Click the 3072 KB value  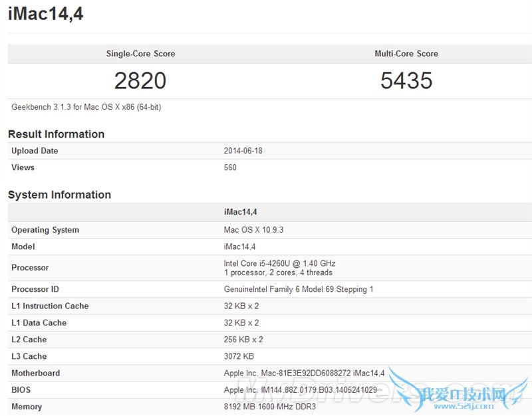pos(239,356)
